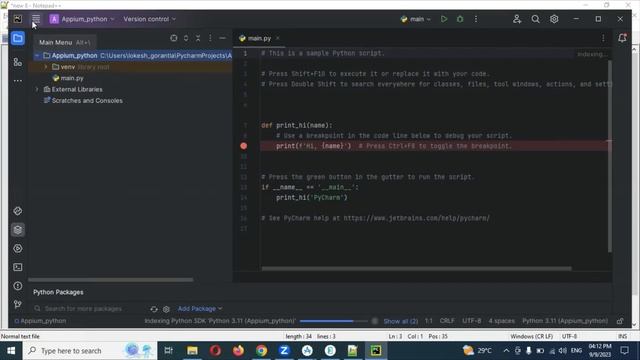The height and width of the screenshot is (360, 640).
Task: Click the editor vertical scrollbar
Action: click(610, 156)
